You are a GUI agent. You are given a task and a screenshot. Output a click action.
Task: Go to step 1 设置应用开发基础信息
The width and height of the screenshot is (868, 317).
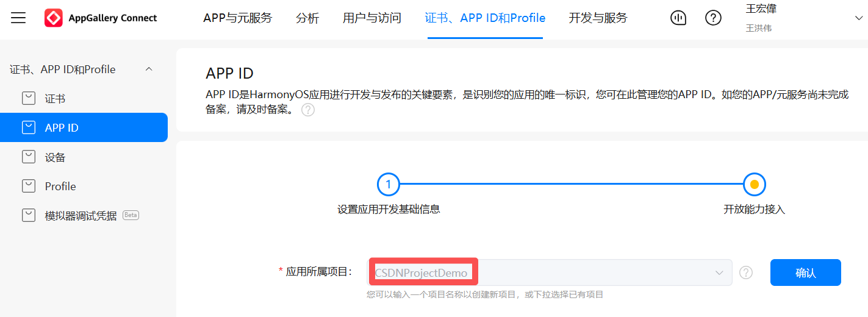[389, 183]
